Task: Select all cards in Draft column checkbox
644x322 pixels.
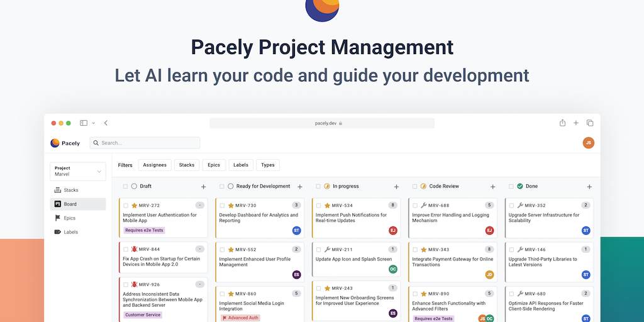Action: click(x=126, y=186)
